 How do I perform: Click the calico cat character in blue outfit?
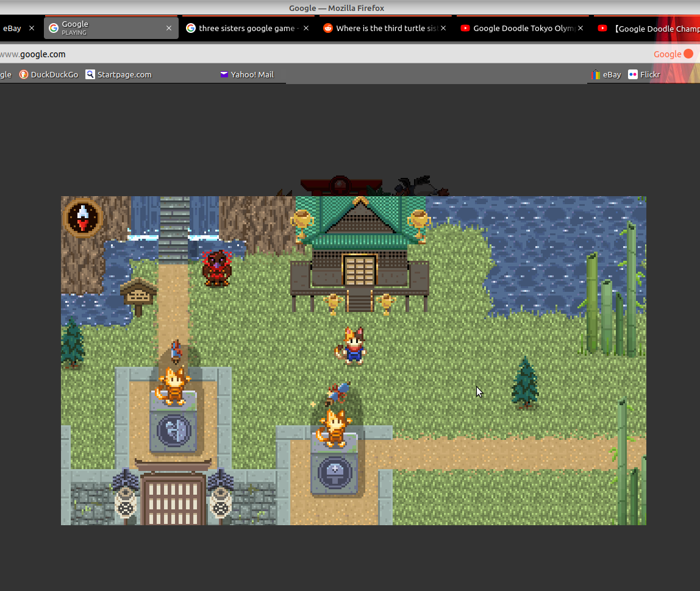tap(352, 345)
